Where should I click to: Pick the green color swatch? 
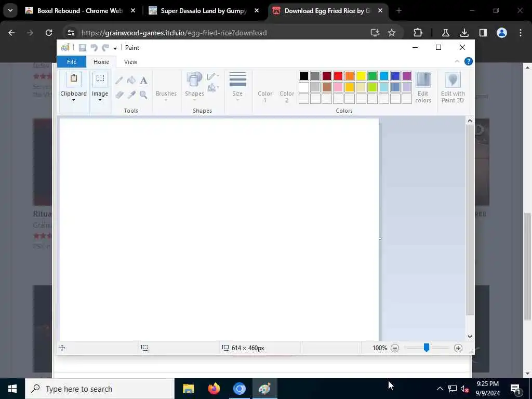[x=373, y=76]
